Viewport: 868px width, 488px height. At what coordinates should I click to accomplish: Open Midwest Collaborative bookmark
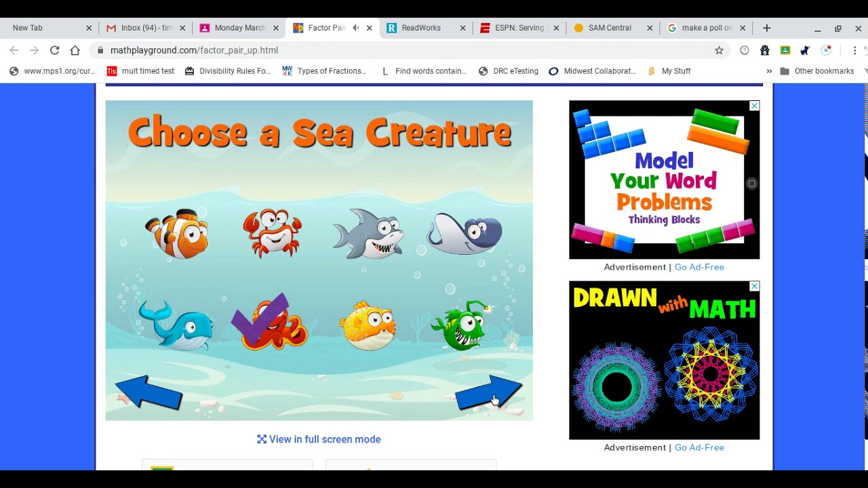pyautogui.click(x=592, y=70)
